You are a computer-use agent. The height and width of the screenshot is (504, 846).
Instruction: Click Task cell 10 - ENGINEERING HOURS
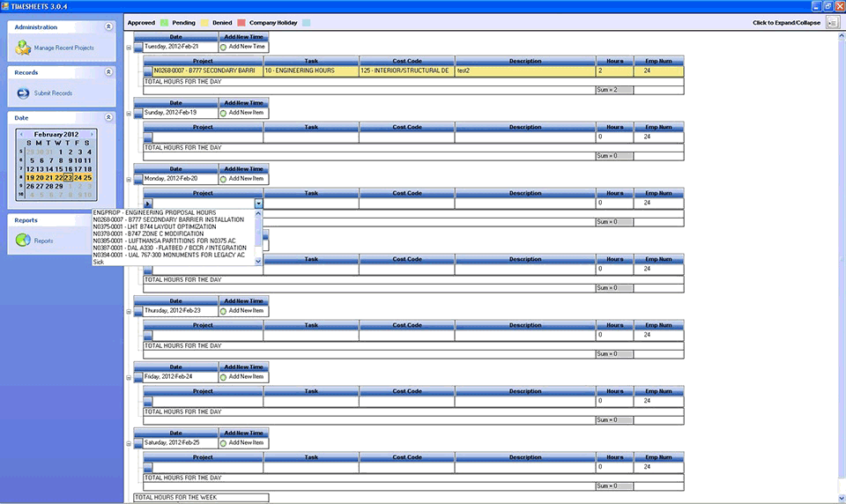311,70
